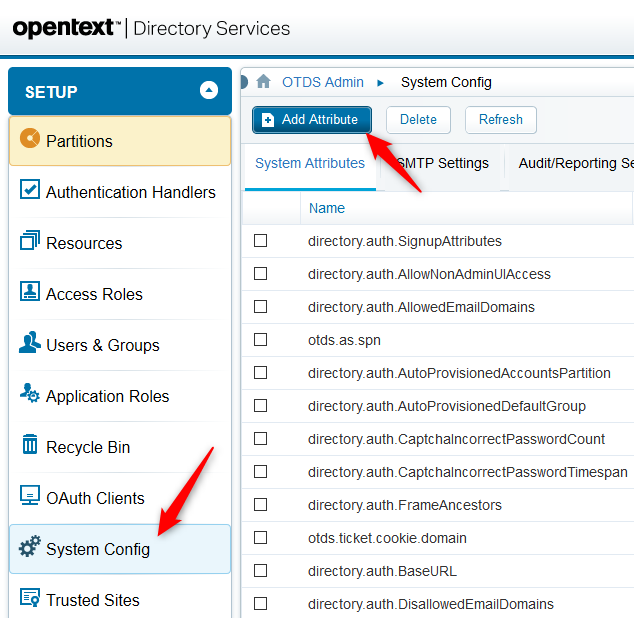Click the Refresh button
Screen dimensions: 634x618
pos(501,120)
